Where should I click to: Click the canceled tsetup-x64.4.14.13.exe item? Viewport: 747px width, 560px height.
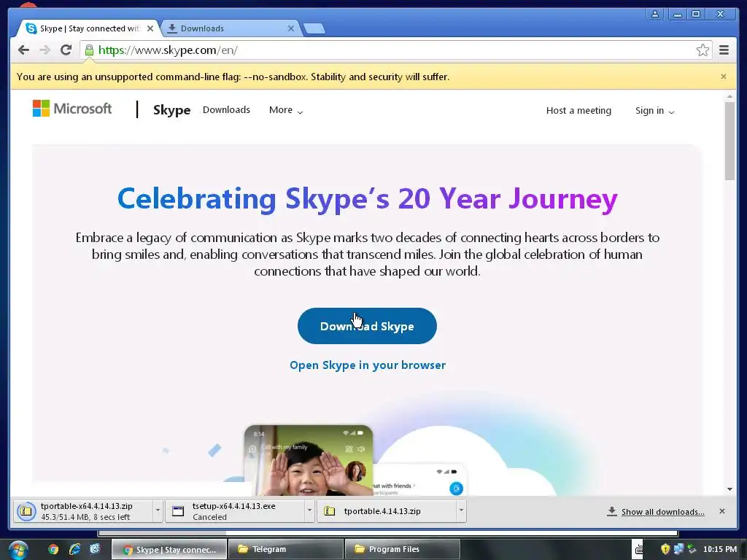[x=235, y=511]
